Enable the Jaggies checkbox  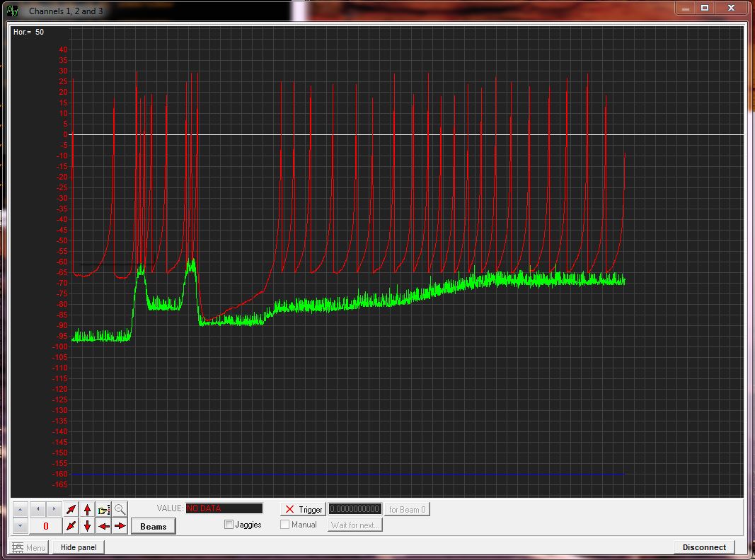pyautogui.click(x=229, y=525)
